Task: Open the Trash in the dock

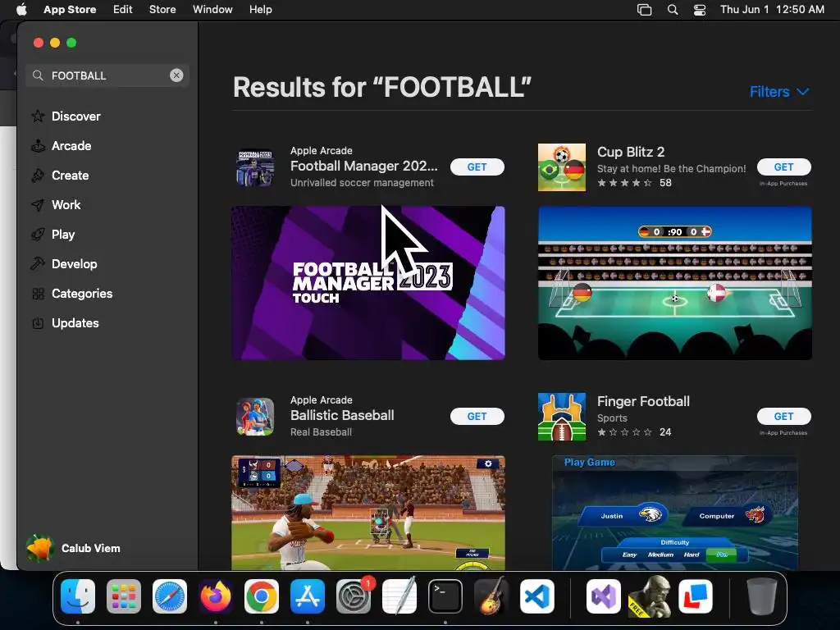Action: point(762,596)
